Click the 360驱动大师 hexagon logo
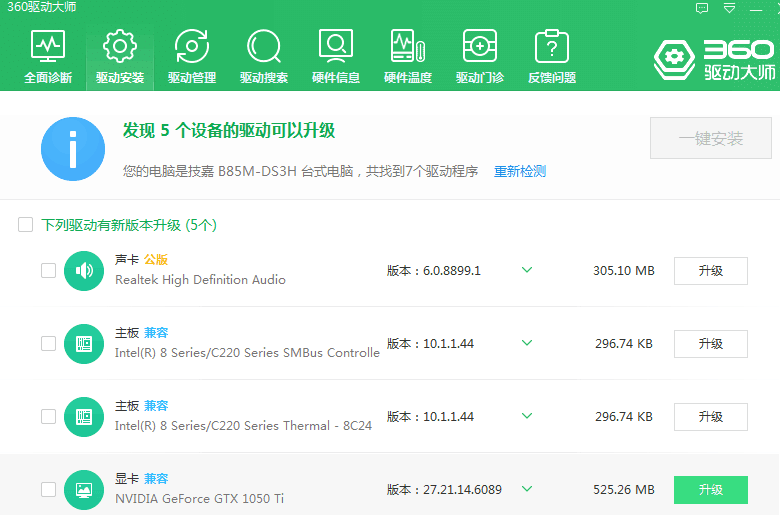 coord(674,60)
